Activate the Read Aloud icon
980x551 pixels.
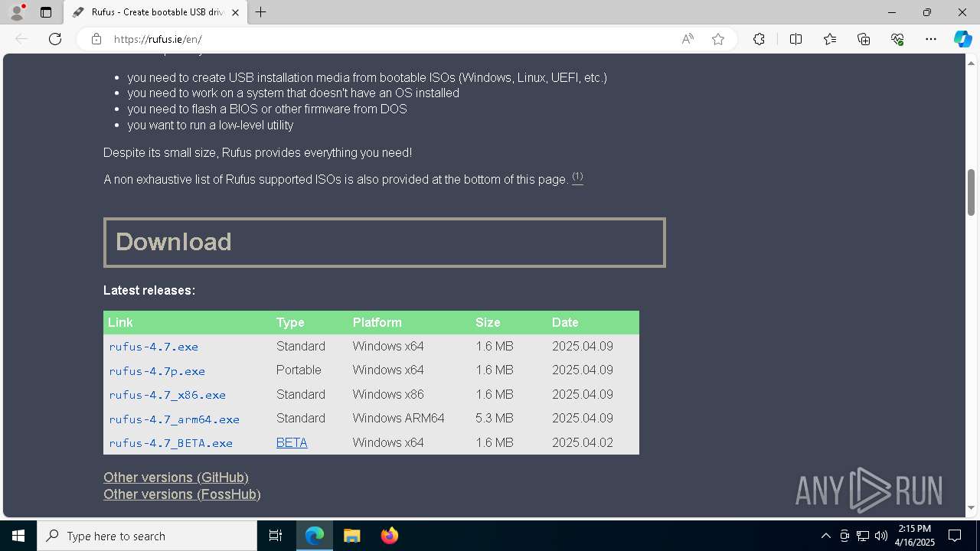click(x=688, y=39)
